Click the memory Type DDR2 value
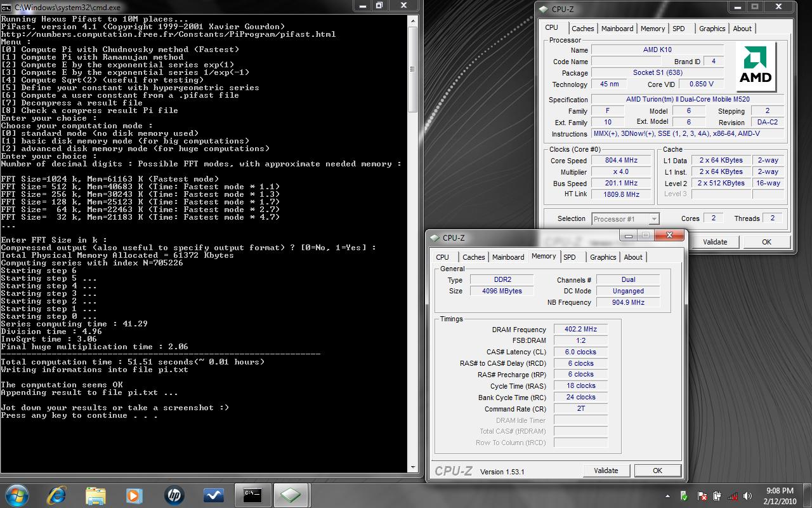Screen dimensions: 812x508 [x=502, y=279]
